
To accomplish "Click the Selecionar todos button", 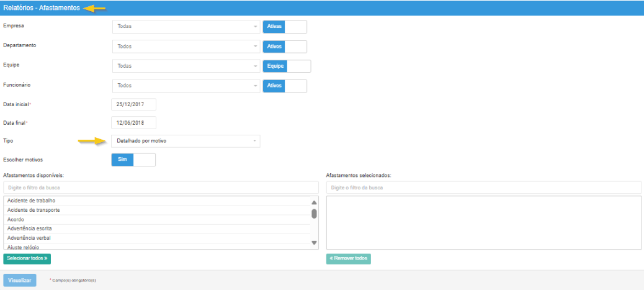I will tap(27, 258).
